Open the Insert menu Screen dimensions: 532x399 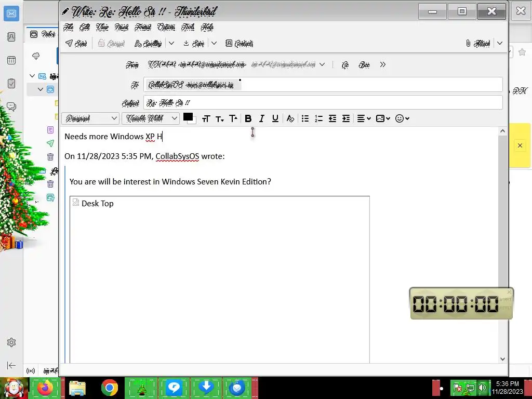122,27
